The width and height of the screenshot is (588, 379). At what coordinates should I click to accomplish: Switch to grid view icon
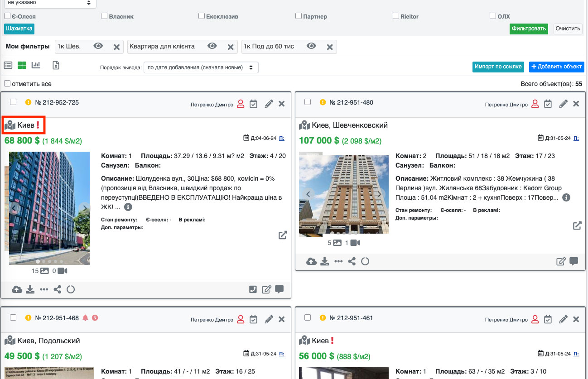point(22,65)
